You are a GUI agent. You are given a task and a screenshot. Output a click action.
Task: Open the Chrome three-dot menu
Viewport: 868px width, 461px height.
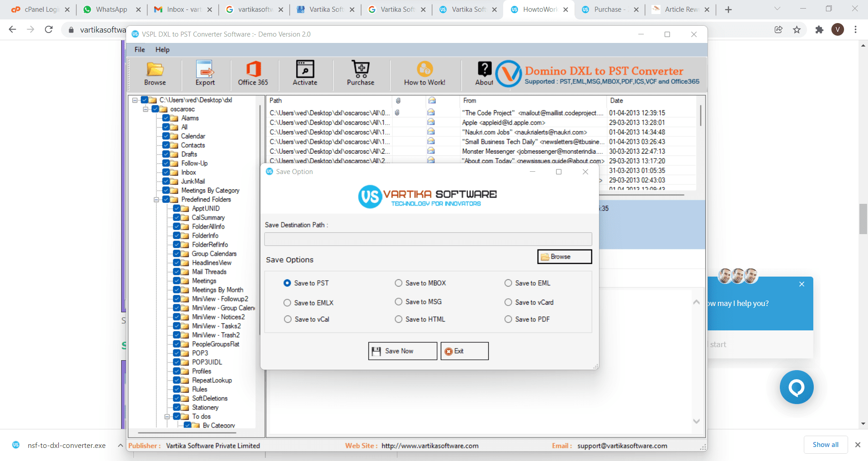click(855, 29)
